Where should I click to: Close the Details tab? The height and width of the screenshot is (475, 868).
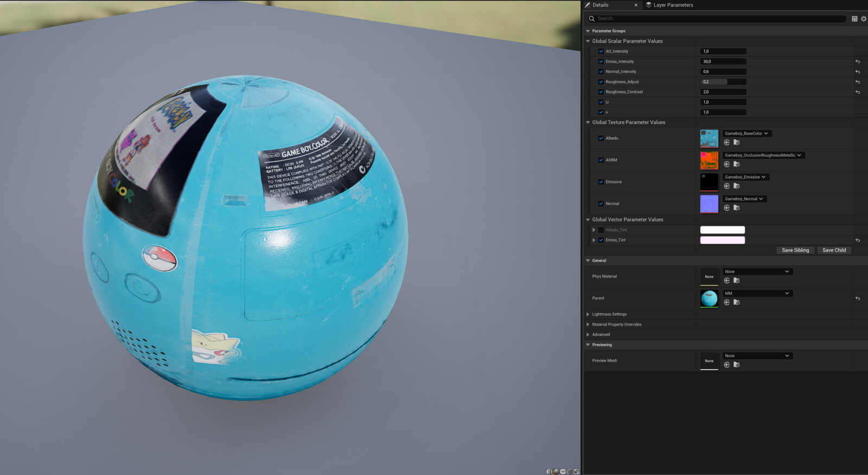[x=636, y=5]
